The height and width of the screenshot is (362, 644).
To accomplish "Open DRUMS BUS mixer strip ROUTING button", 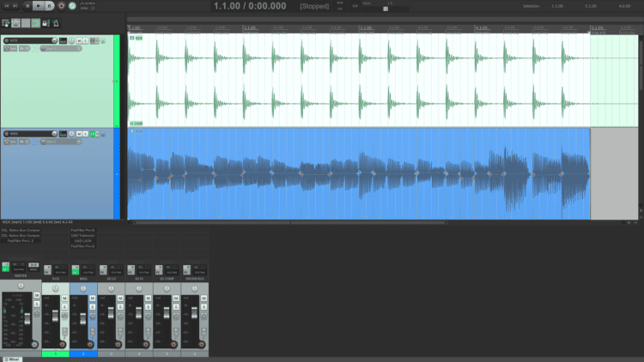I will coord(199,270).
